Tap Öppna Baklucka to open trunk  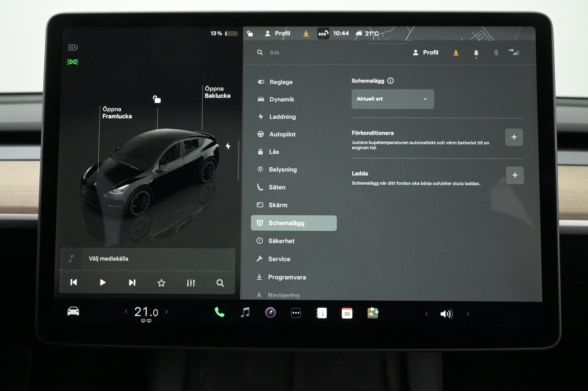(x=217, y=92)
